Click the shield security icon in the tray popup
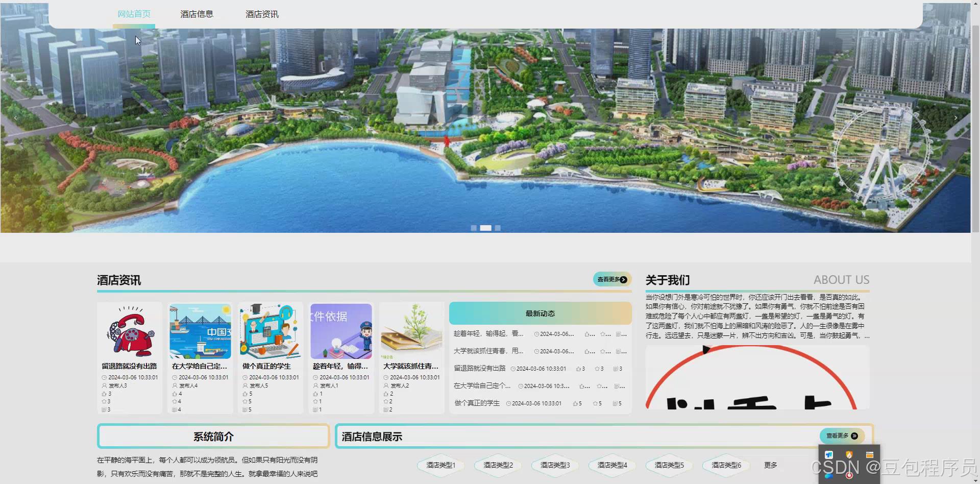Image resolution: width=980 pixels, height=484 pixels. (x=849, y=454)
